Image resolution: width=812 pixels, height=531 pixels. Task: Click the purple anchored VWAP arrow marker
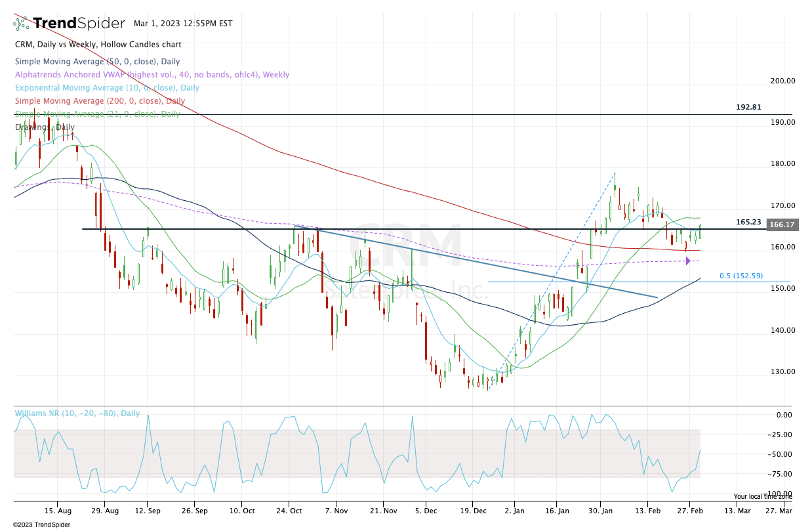[x=688, y=261]
